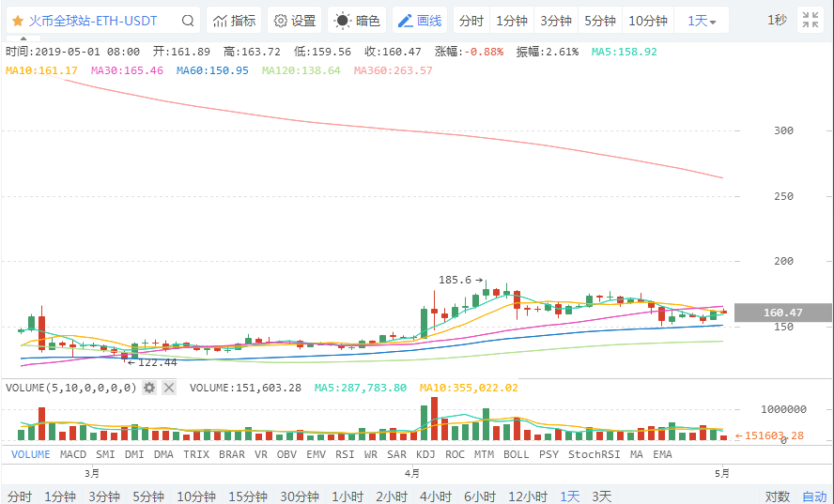
Task: Choose bottom bar 1分钟 timeframe
Action: point(59,496)
